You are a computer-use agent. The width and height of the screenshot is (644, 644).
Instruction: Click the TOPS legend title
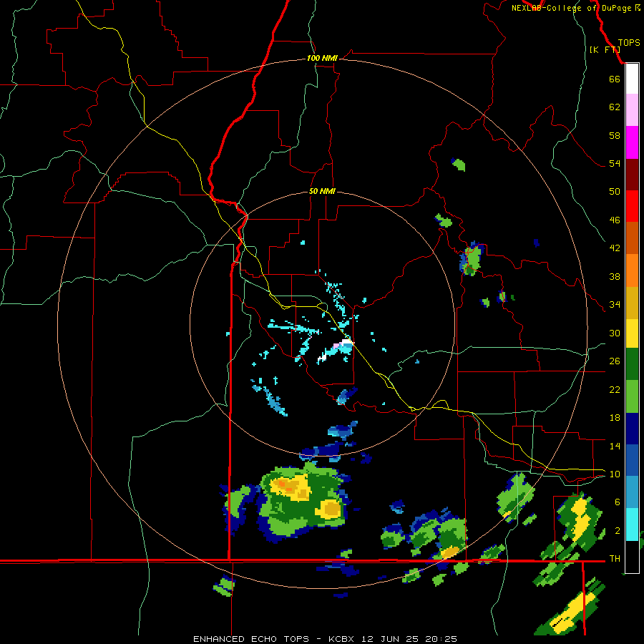(629, 42)
